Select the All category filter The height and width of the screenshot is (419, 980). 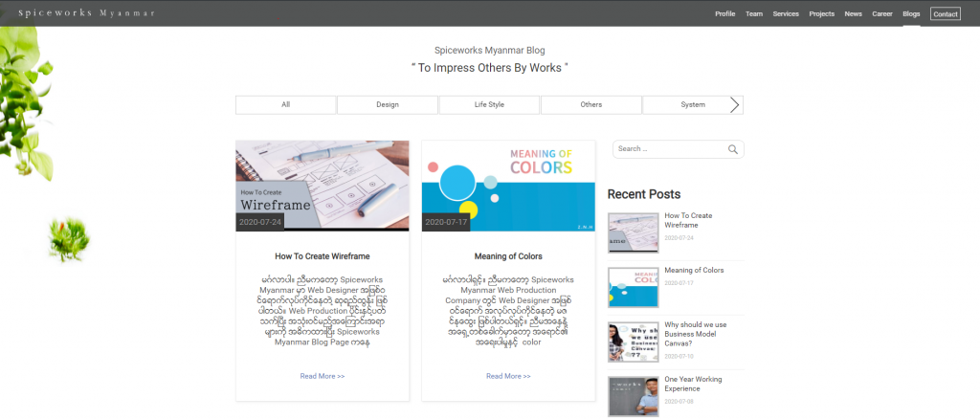click(285, 105)
